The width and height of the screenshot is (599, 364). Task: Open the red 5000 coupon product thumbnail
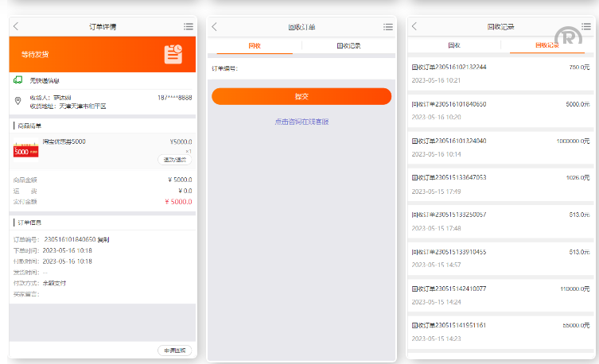click(26, 149)
